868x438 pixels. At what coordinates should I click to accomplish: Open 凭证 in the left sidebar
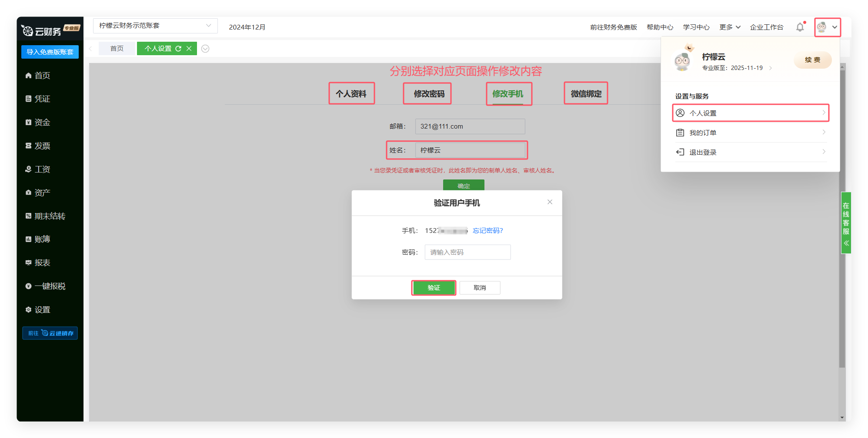42,99
